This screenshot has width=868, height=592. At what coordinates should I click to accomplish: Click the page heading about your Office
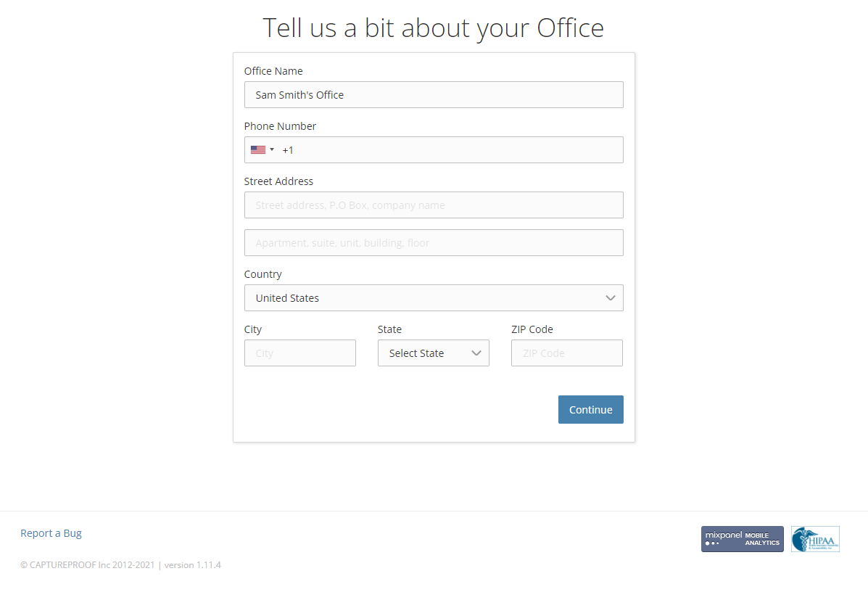tap(433, 28)
